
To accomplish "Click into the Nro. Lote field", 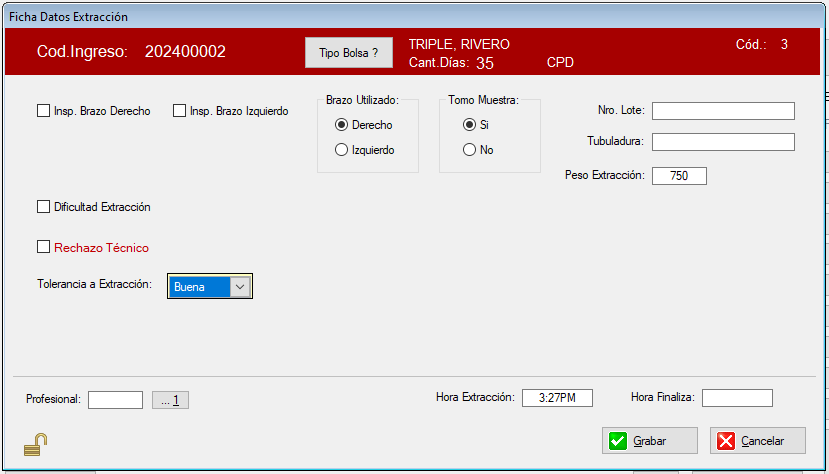I will 723,111.
